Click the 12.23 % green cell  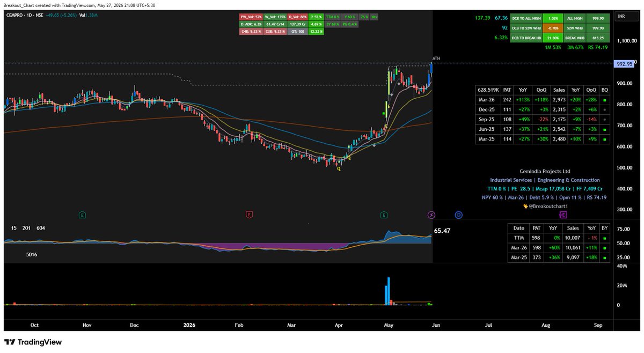click(x=316, y=31)
